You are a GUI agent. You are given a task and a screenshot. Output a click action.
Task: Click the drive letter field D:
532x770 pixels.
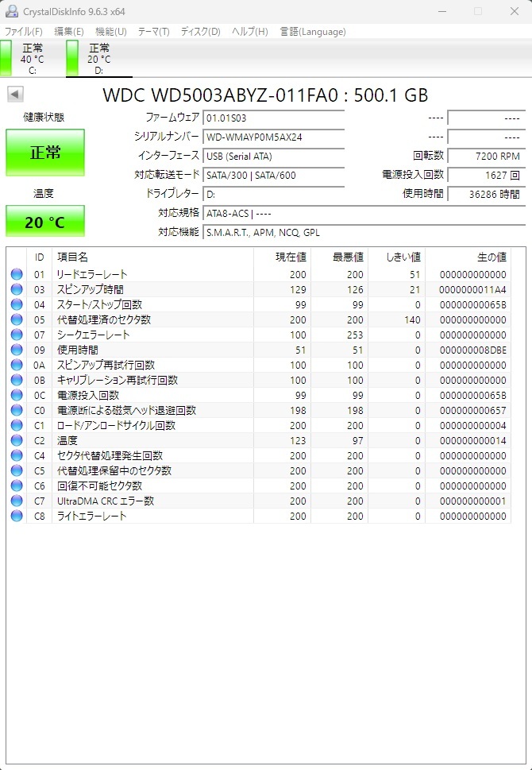point(273,194)
